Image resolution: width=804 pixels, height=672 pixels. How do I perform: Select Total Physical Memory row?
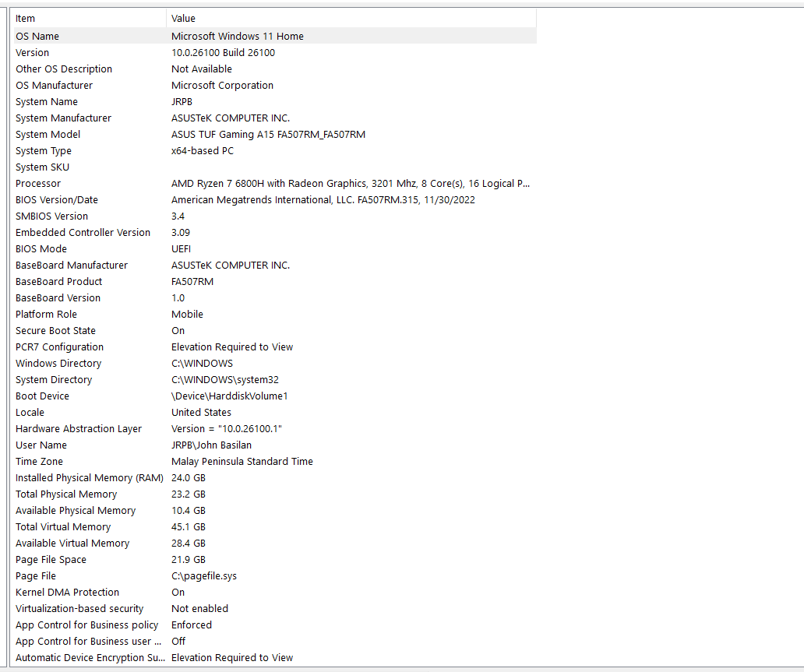tap(273, 494)
